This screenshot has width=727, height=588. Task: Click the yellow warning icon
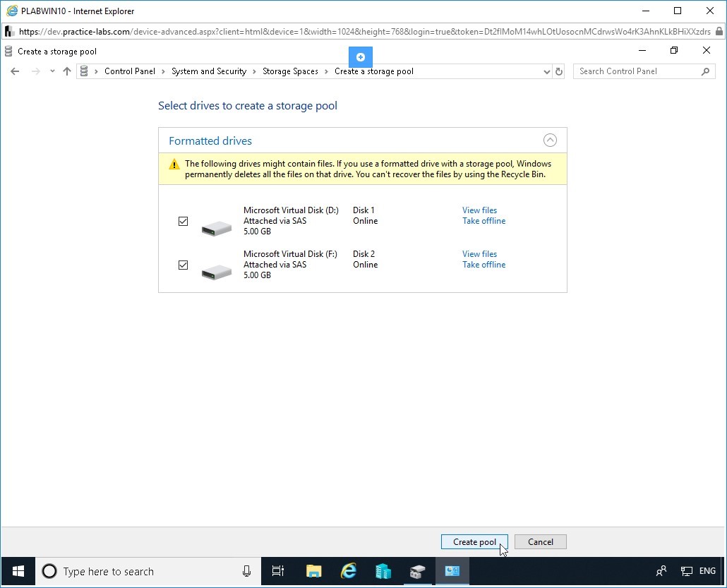tap(174, 164)
